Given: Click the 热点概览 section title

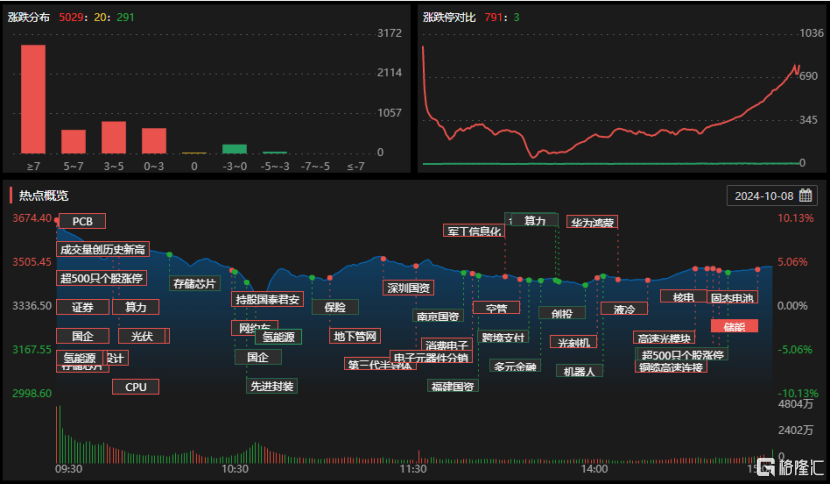Looking at the screenshot, I should pos(43,196).
